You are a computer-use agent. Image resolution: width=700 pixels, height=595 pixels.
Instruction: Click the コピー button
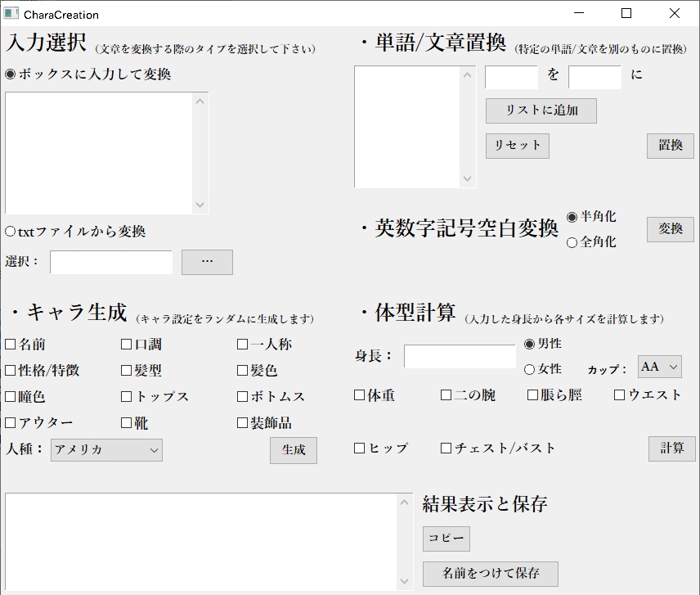coord(446,539)
